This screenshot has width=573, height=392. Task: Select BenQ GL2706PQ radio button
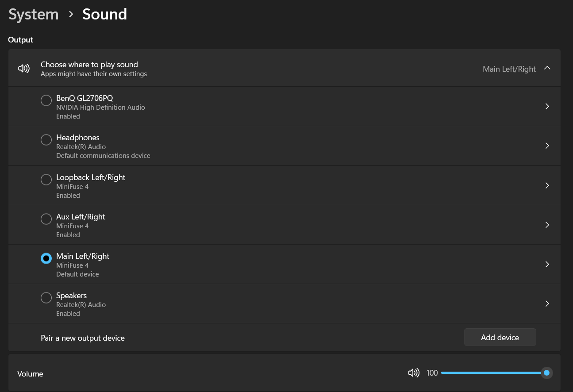coord(46,100)
